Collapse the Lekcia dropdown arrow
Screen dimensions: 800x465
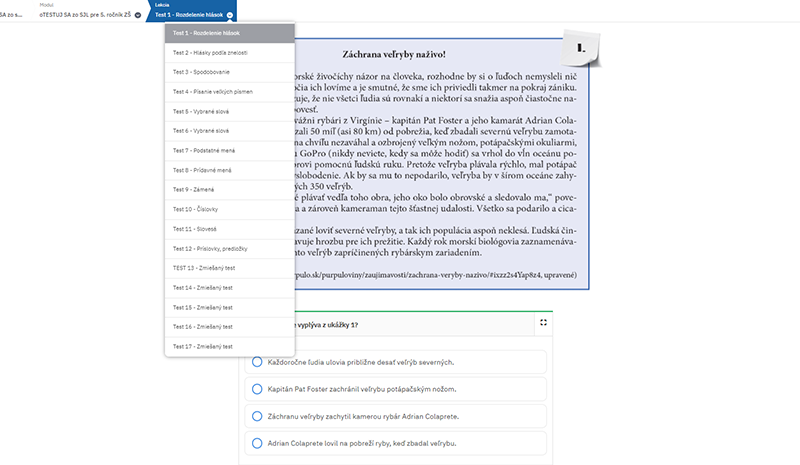pos(230,15)
